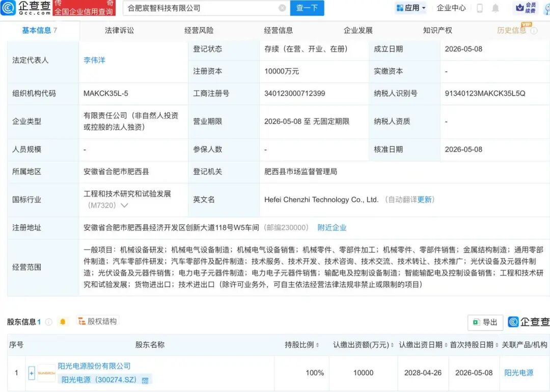Click the SUNGROW shareholder logo

46,373
